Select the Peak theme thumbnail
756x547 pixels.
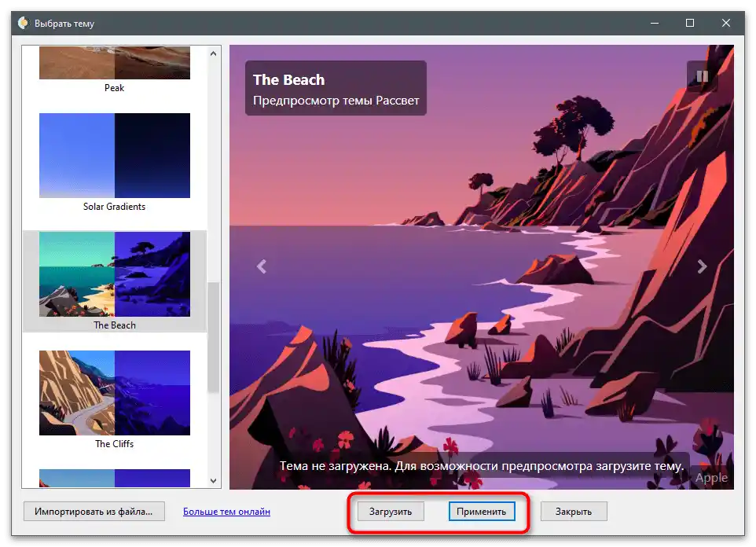(115, 63)
